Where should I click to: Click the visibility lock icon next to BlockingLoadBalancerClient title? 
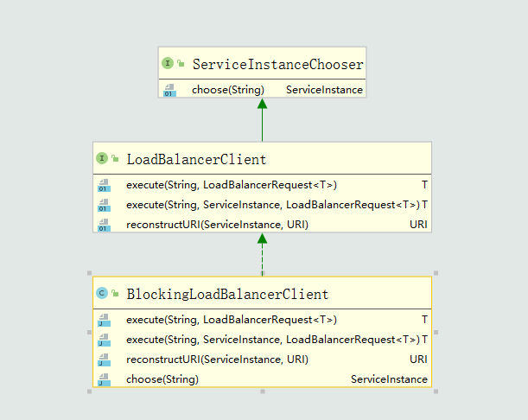[115, 294]
